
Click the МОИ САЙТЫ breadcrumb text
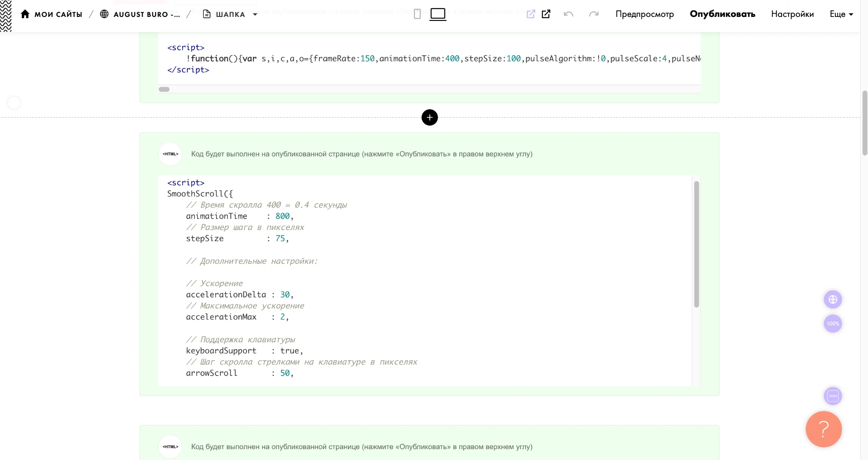pos(58,14)
